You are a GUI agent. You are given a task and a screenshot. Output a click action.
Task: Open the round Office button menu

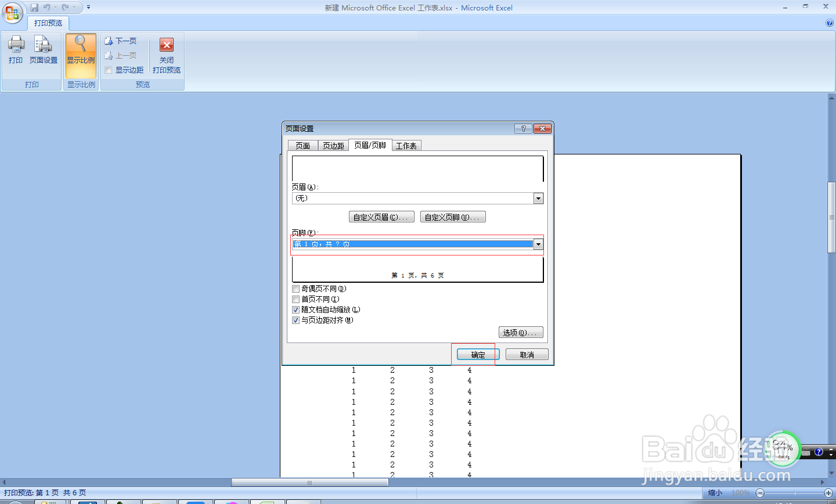click(x=12, y=12)
